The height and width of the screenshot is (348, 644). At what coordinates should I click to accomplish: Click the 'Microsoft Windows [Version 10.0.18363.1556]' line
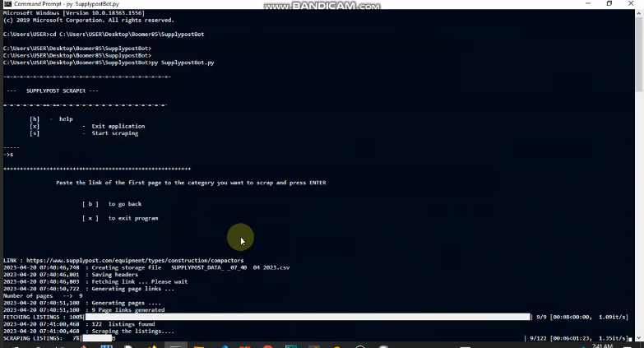point(74,13)
